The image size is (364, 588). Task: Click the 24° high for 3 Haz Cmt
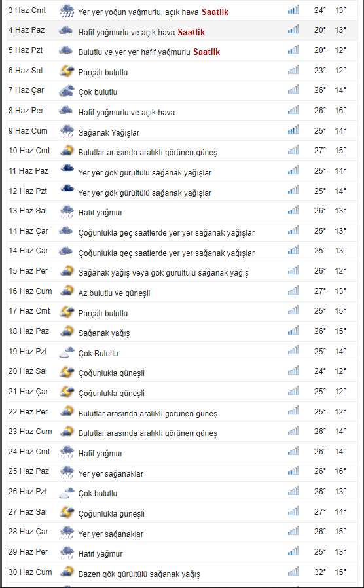pos(320,10)
